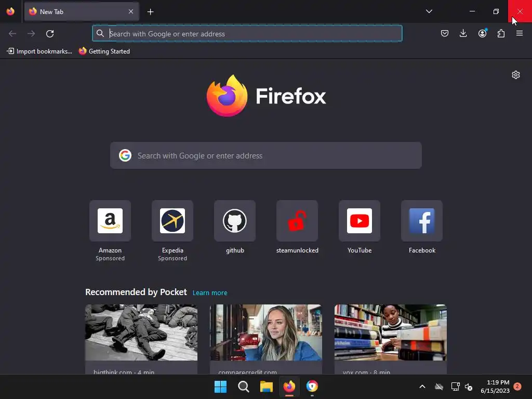Open File Explorer from the taskbar

267,387
